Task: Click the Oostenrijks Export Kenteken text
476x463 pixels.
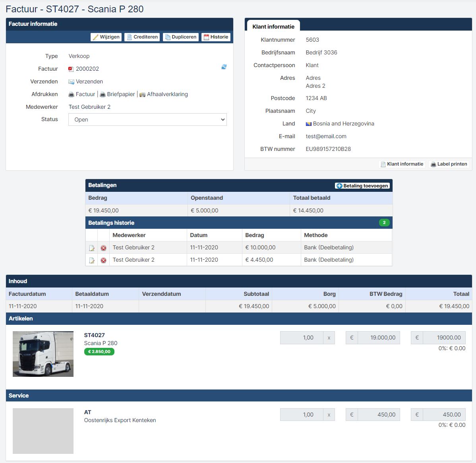Action: click(x=120, y=420)
